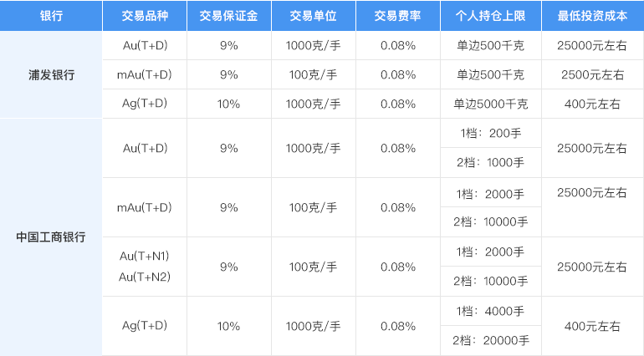Select the 交易费率 header cell
The height and width of the screenshot is (356, 644).
click(x=397, y=16)
